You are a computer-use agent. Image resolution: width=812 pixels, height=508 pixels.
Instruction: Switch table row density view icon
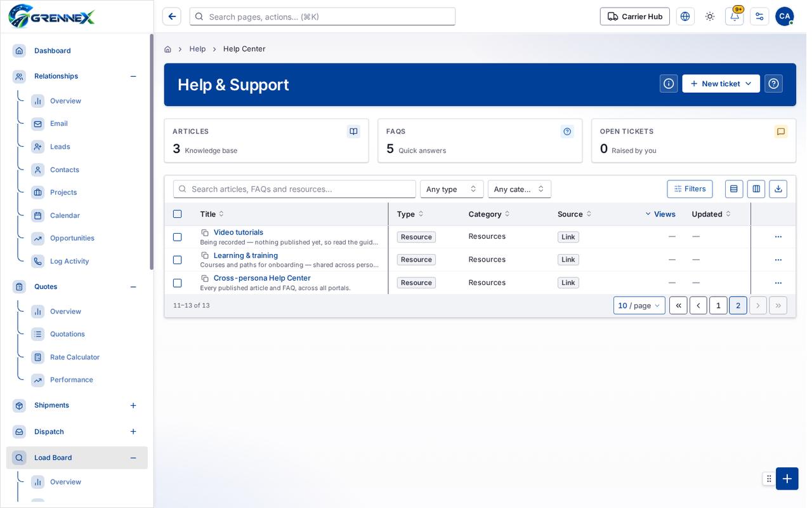coord(734,189)
